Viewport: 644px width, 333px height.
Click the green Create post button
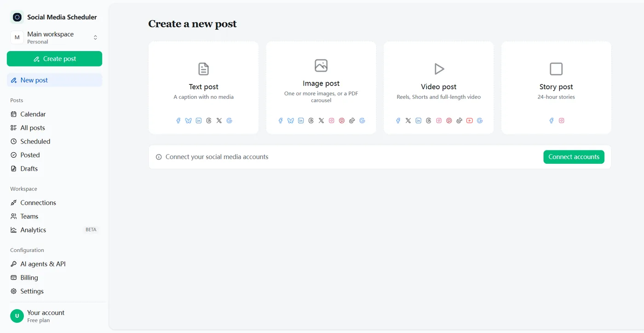[x=54, y=59]
